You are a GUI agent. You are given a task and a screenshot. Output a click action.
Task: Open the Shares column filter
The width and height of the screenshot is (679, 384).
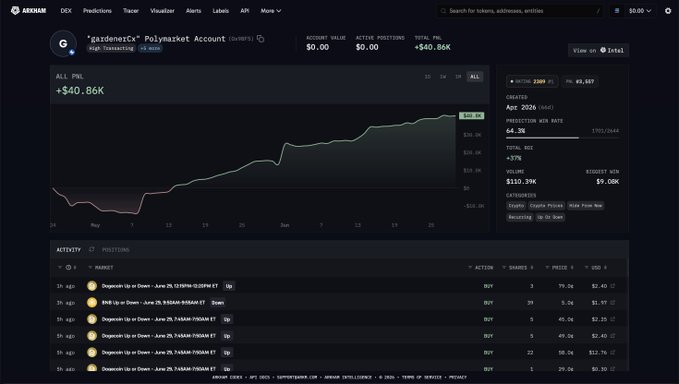pyautogui.click(x=504, y=268)
